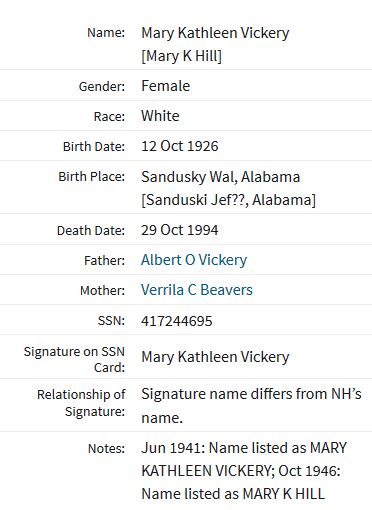Click the Jun 1941 notes entry line
This screenshot has width=372, height=510.
click(244, 448)
